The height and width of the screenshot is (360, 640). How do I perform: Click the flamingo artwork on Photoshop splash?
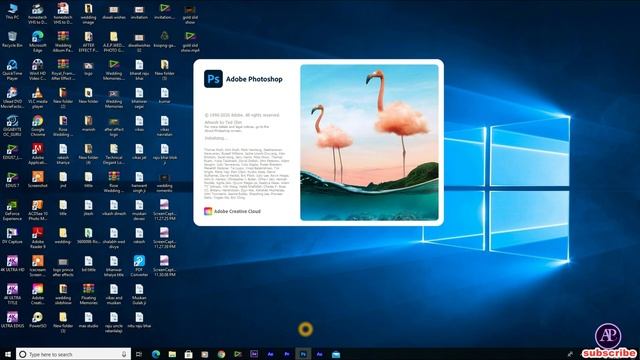369,142
